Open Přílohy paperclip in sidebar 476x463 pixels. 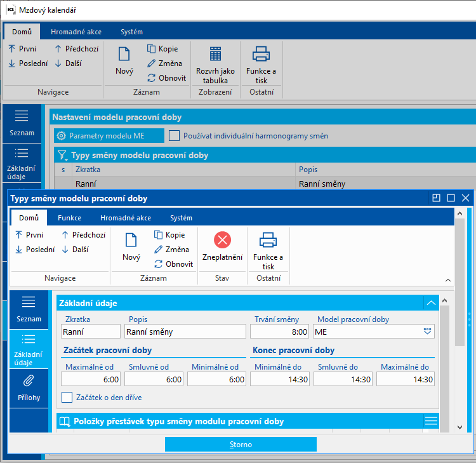point(29,387)
